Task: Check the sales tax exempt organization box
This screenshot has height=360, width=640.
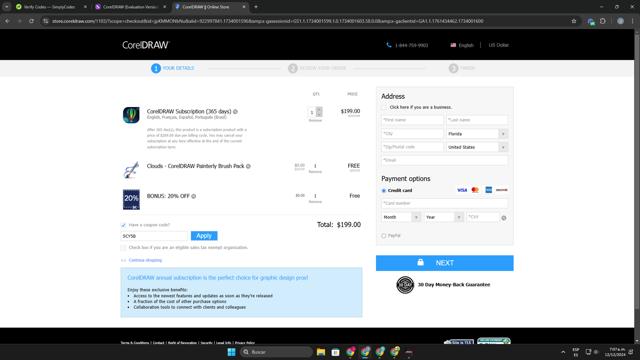Action: [x=123, y=247]
